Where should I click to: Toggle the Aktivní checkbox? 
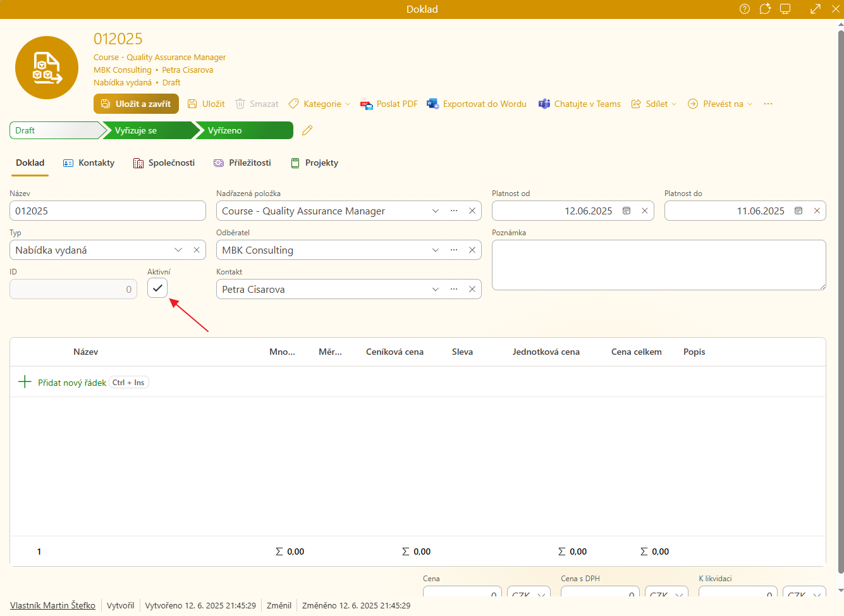(157, 288)
